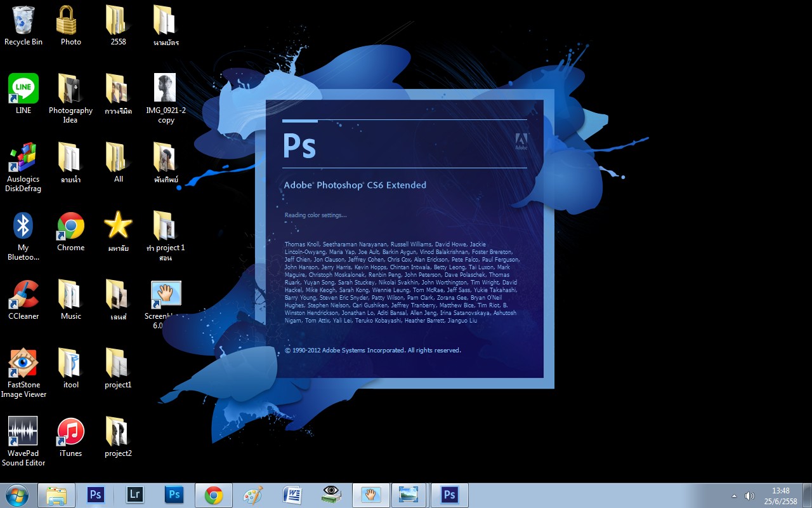Launch WavePad Sound Editor shortcut
Image resolution: width=812 pixels, height=508 pixels.
(23, 441)
